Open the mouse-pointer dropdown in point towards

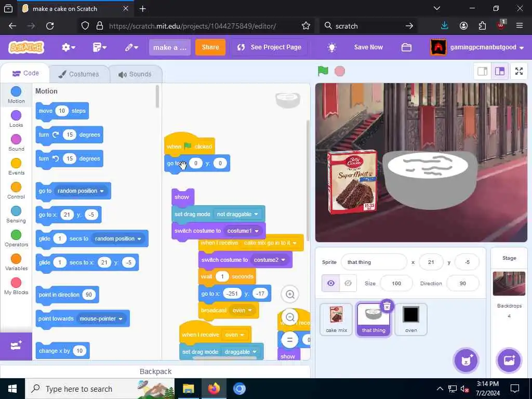[x=101, y=319]
